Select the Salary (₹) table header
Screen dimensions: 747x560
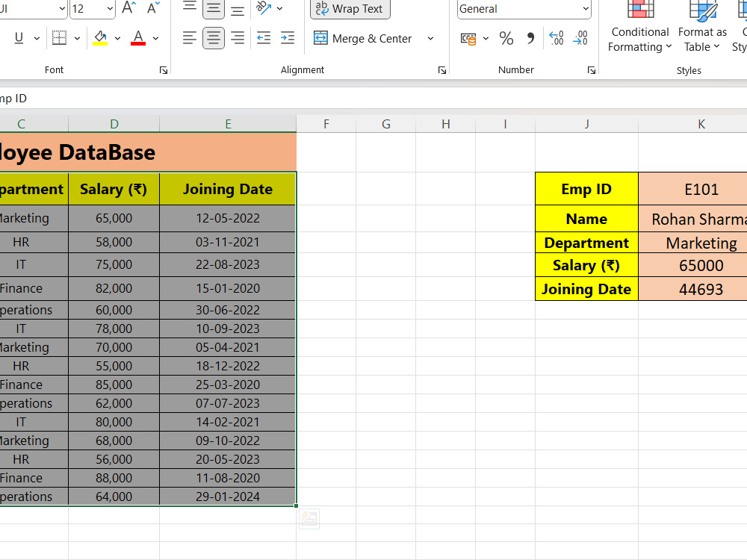pos(114,189)
